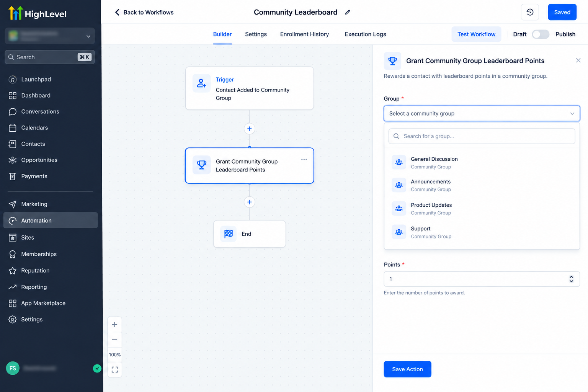The width and height of the screenshot is (588, 392).
Task: Go Back to Workflows
Action: [x=144, y=12]
